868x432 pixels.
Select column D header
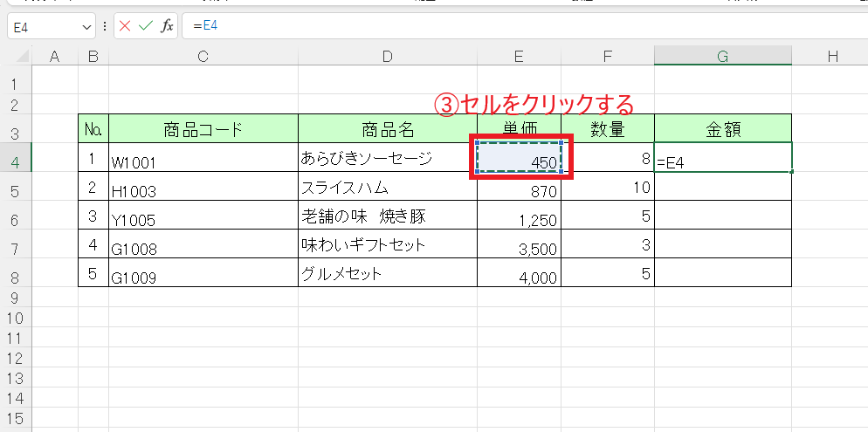388,56
